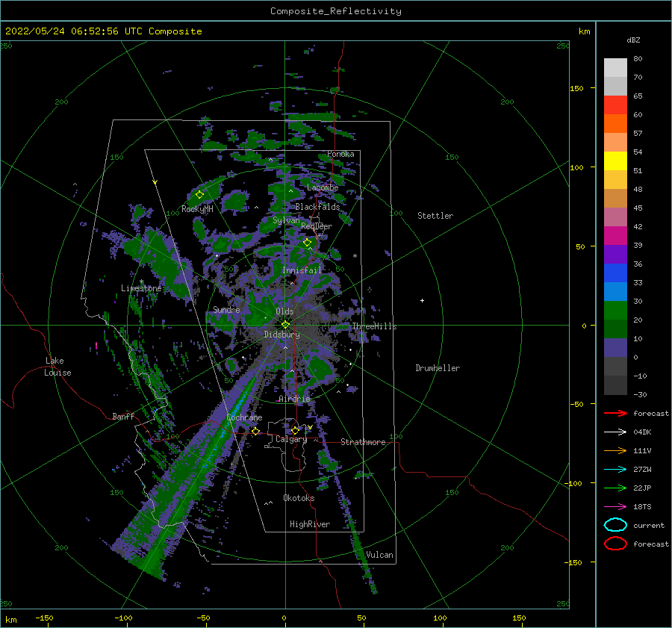Click the 60 dBZ red swatch
Image resolution: width=672 pixels, height=628 pixels.
[x=615, y=105]
